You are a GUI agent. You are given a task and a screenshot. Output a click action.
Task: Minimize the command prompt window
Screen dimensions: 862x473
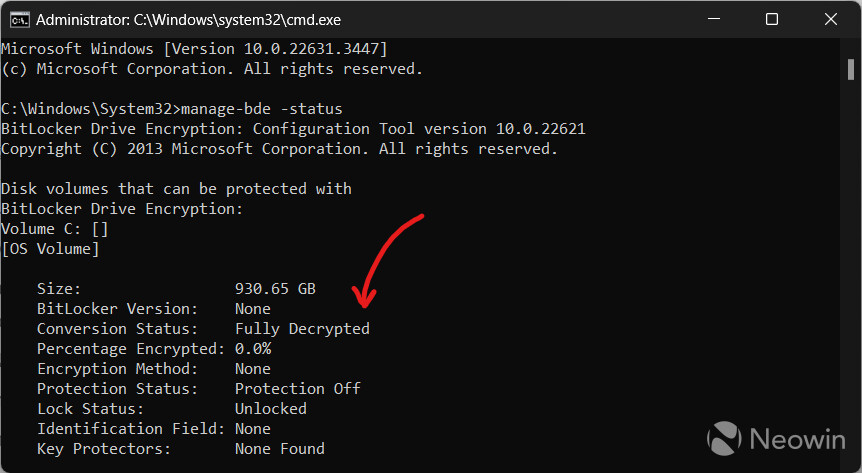pos(714,19)
